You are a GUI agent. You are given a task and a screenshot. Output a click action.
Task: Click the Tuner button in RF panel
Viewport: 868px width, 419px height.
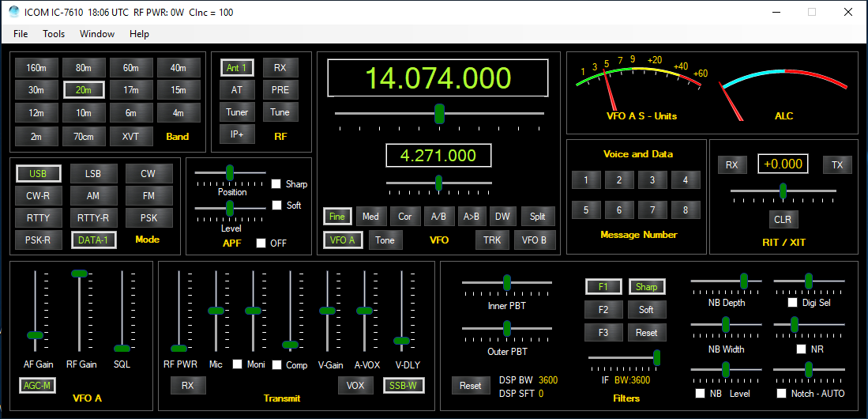click(237, 112)
